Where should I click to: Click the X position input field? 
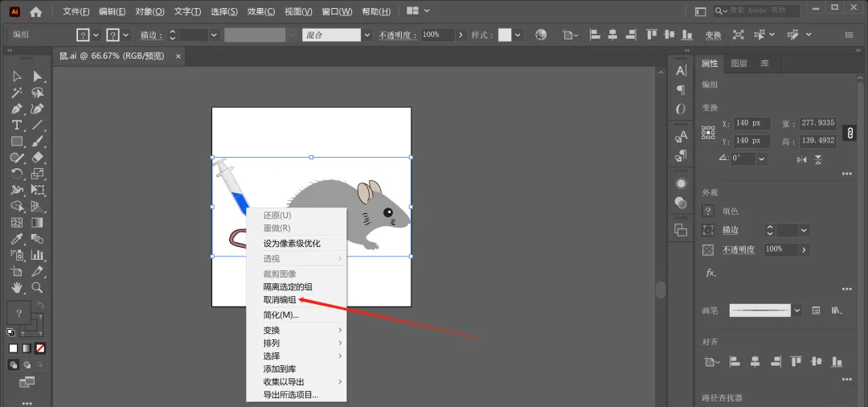pos(752,123)
